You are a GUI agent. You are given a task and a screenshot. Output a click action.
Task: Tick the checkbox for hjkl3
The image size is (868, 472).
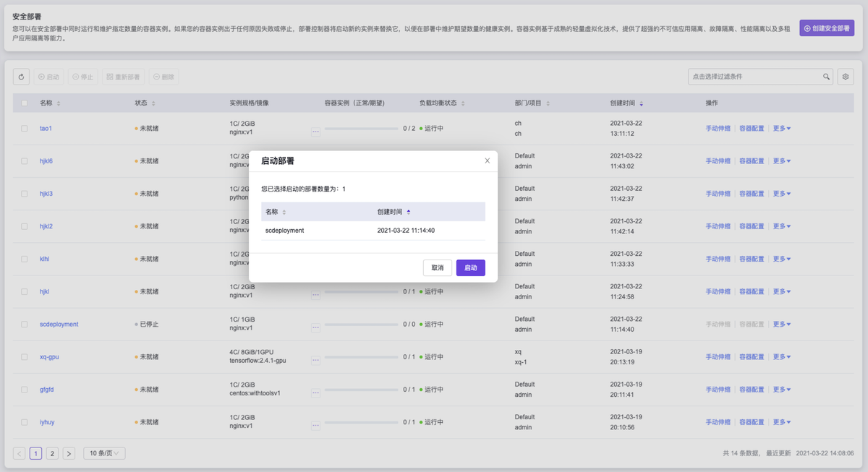click(24, 194)
